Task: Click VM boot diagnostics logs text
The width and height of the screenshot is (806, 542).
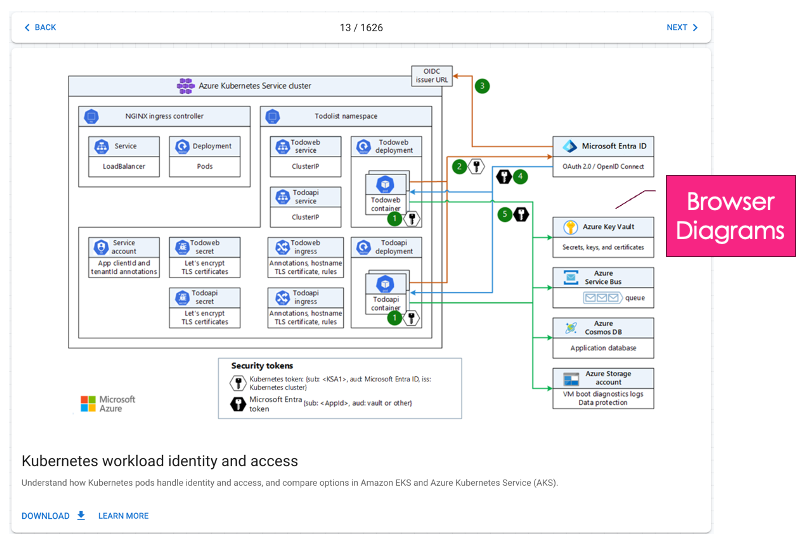Action: 603,394
